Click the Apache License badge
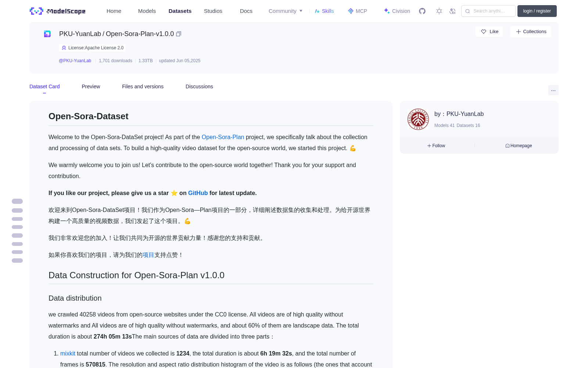Screen dimensions: 588x368 point(92,48)
